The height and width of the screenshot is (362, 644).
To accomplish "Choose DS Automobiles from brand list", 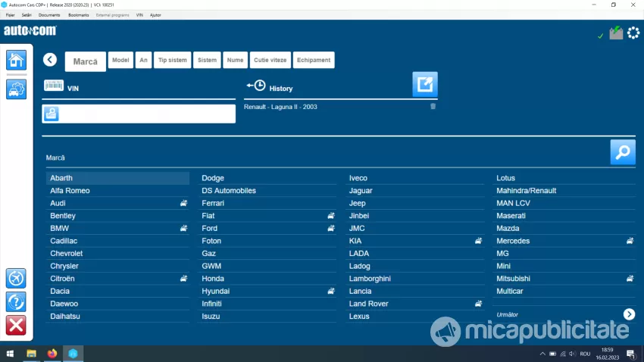I will tap(267, 191).
